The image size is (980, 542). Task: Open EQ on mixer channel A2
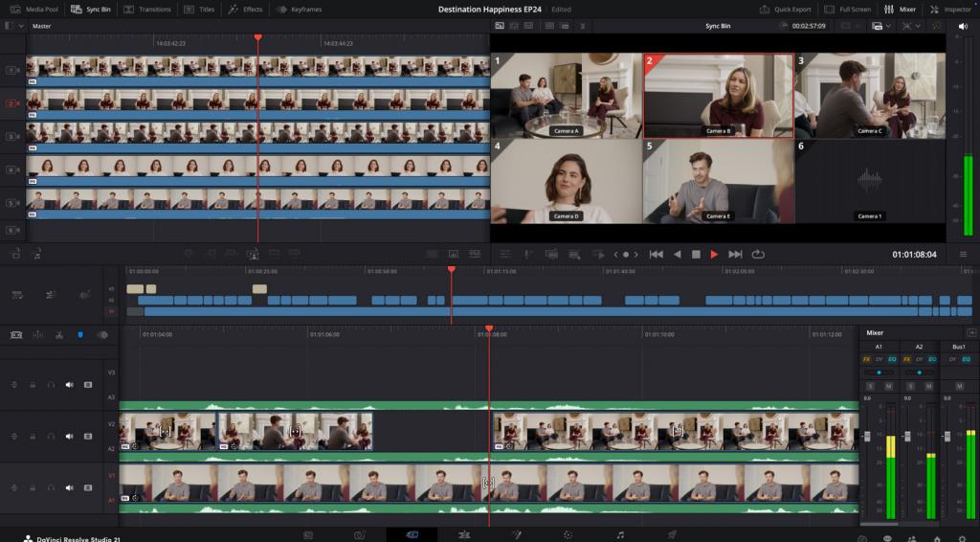932,359
